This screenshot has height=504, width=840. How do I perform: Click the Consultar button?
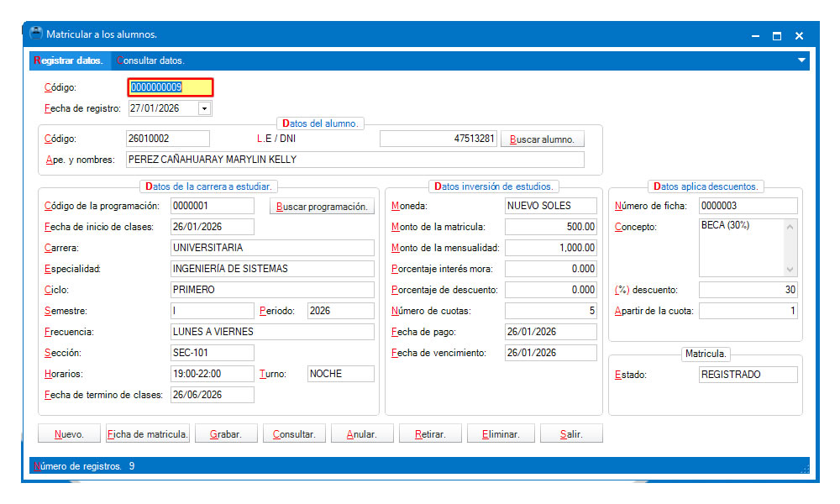294,433
